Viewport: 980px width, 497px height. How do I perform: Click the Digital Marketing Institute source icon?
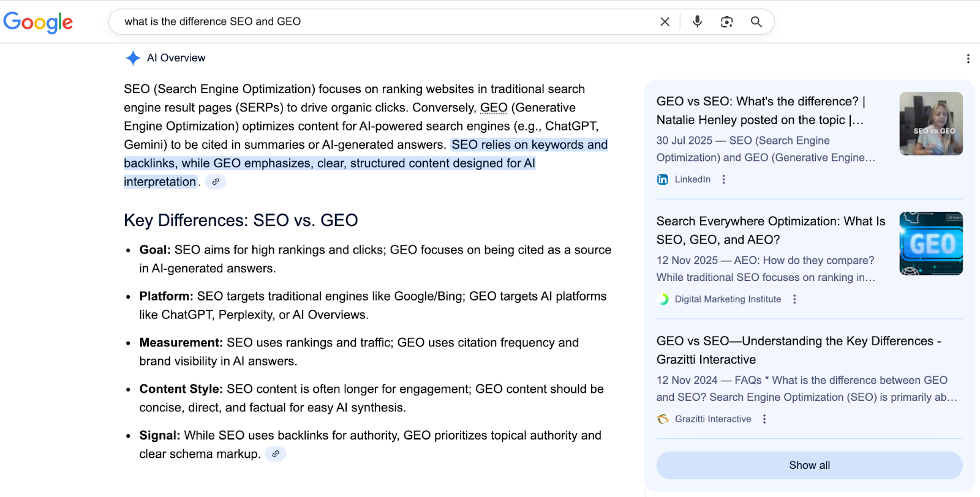point(663,299)
